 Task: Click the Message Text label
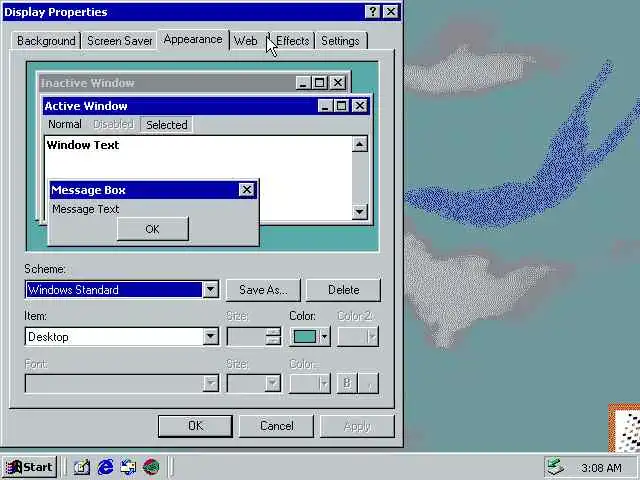86,209
